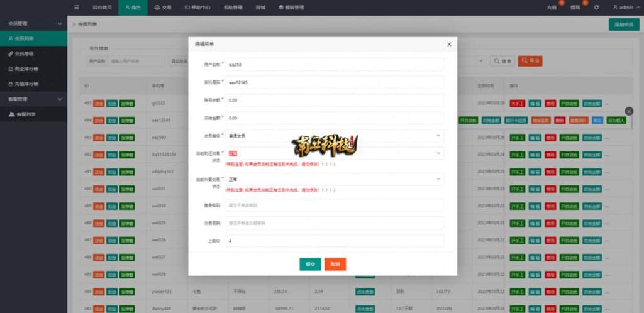This screenshot has height=313, width=644.
Task: Click the superior ID field containing 4
Action: [335, 241]
